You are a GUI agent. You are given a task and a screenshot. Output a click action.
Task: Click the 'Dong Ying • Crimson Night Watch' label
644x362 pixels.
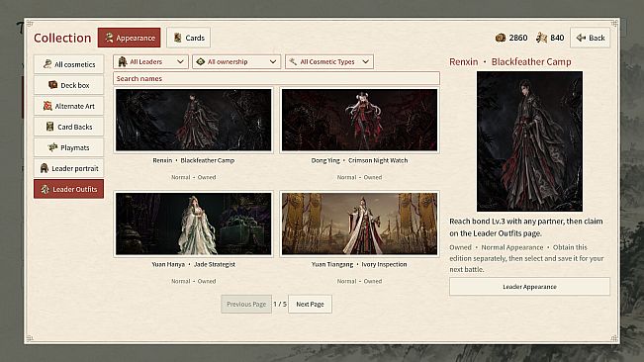point(359,160)
